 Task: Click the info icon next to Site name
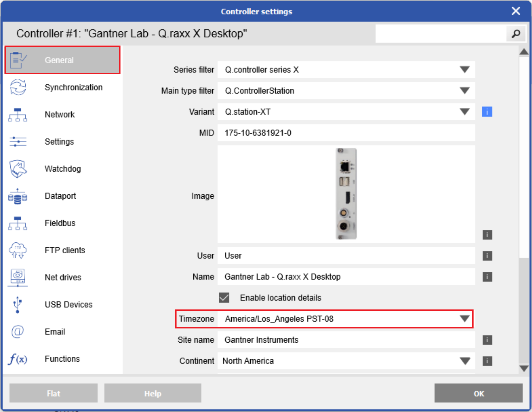click(487, 340)
